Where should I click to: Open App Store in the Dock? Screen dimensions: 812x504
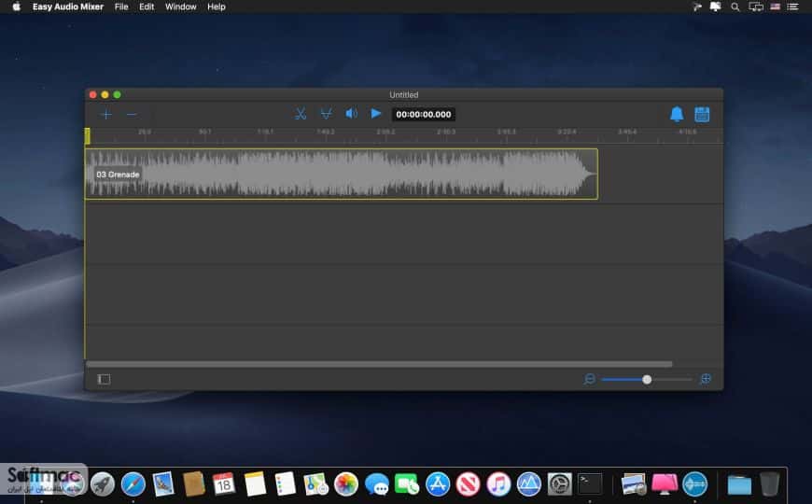pos(438,484)
